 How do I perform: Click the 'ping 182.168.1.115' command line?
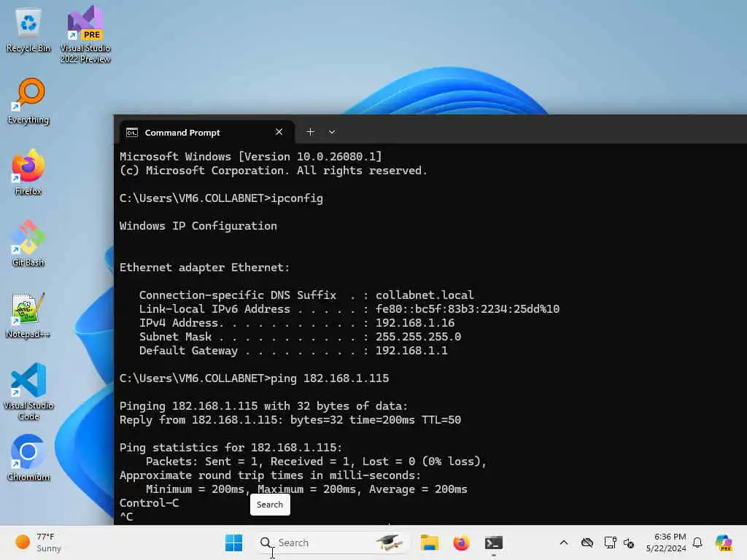(254, 378)
